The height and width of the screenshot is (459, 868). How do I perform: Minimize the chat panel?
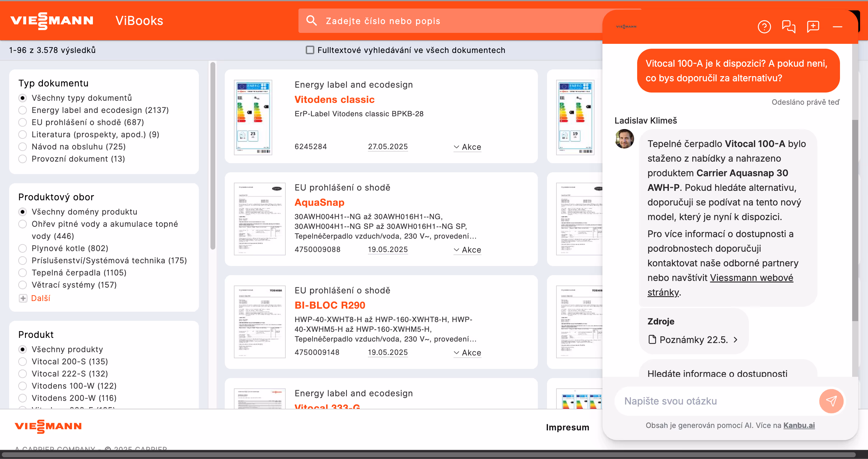[837, 26]
